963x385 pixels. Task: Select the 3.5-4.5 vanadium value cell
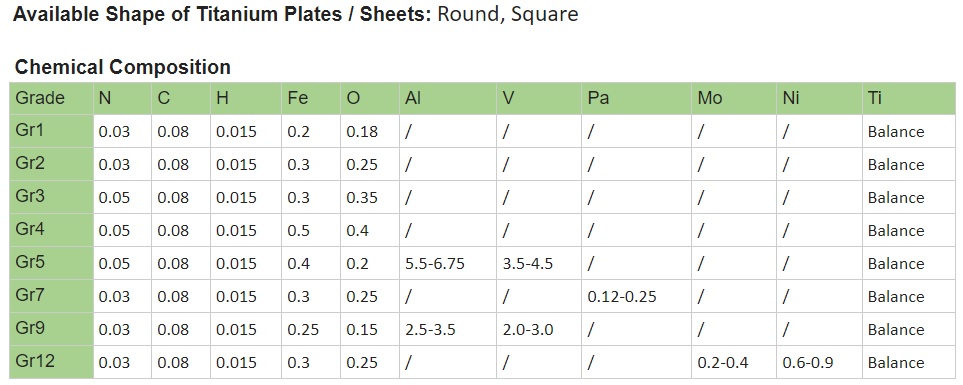pyautogui.click(x=539, y=263)
